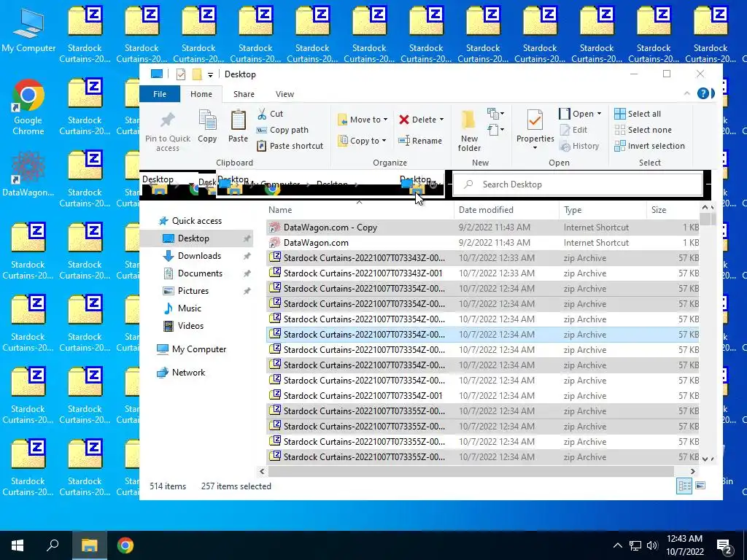Switch to large thumbnails view in status bar
Image resolution: width=747 pixels, height=560 pixels.
coord(700,486)
